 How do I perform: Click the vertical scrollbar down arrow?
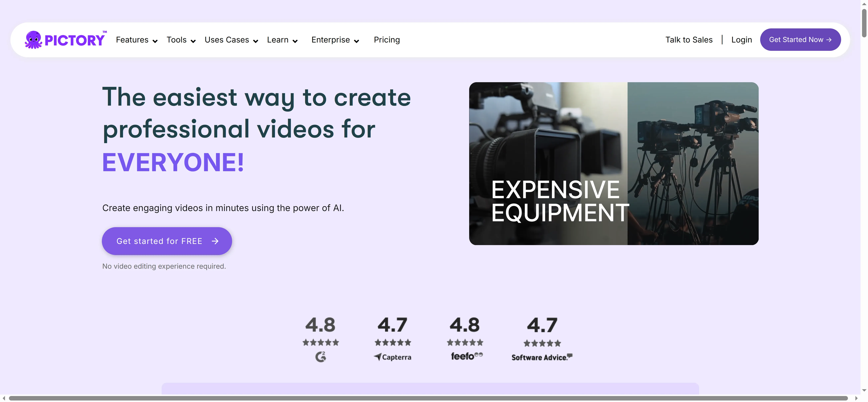[x=864, y=390]
